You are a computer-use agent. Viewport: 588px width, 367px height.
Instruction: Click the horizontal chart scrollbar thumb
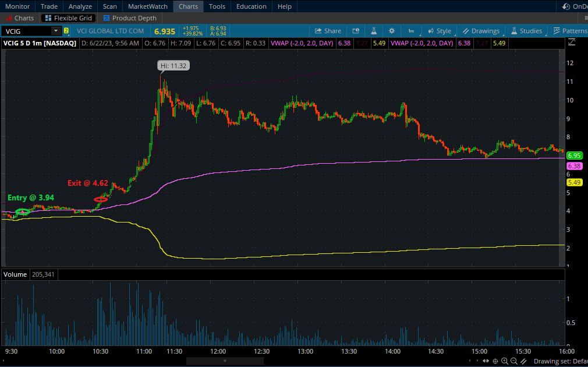tap(225, 361)
